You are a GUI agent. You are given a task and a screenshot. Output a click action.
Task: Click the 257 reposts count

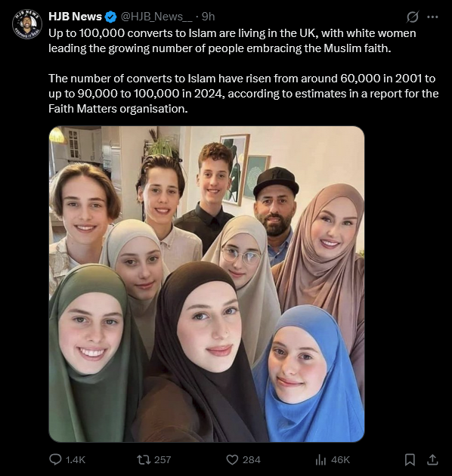[163, 459]
